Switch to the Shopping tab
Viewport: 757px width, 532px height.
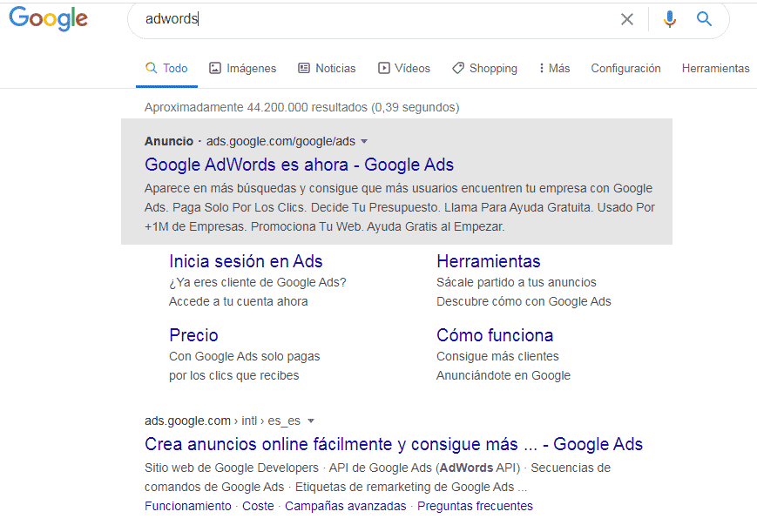point(484,68)
